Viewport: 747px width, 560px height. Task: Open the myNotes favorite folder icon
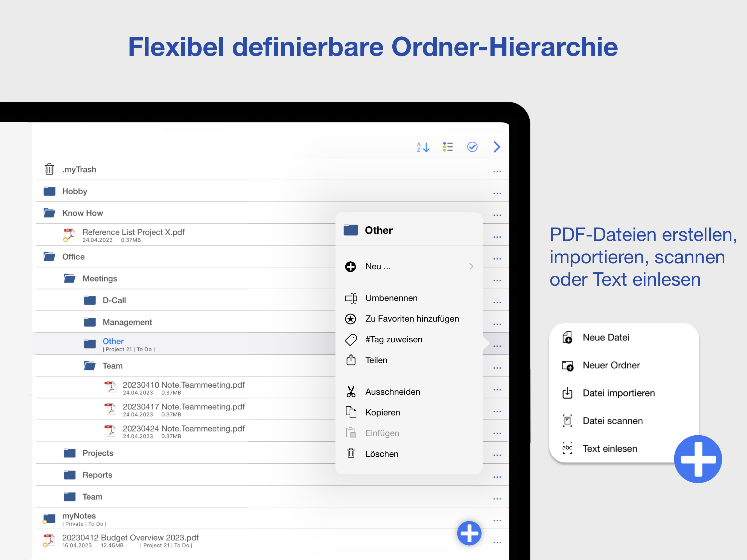(49, 518)
